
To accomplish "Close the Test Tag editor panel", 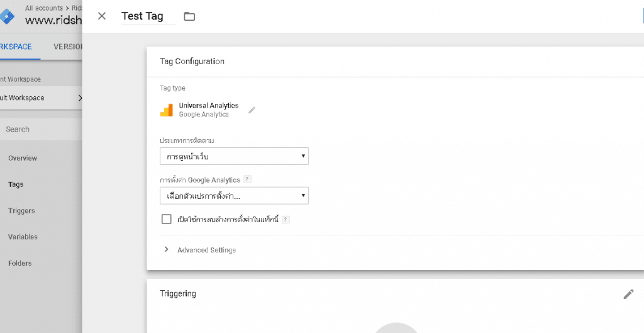I will tap(102, 16).
